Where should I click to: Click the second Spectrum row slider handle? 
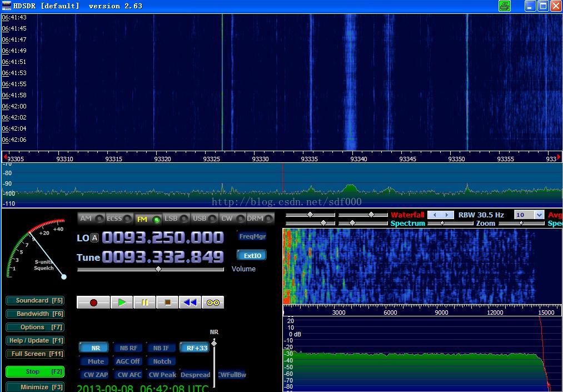click(352, 223)
